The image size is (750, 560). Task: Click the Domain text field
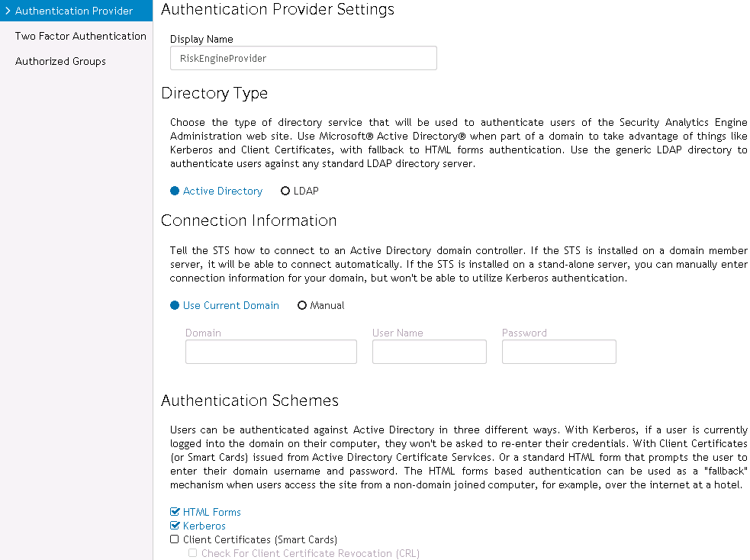271,352
